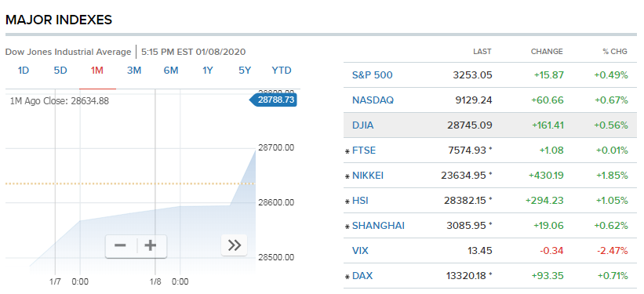Click the double-chevron forward arrow on chart

coord(234,245)
